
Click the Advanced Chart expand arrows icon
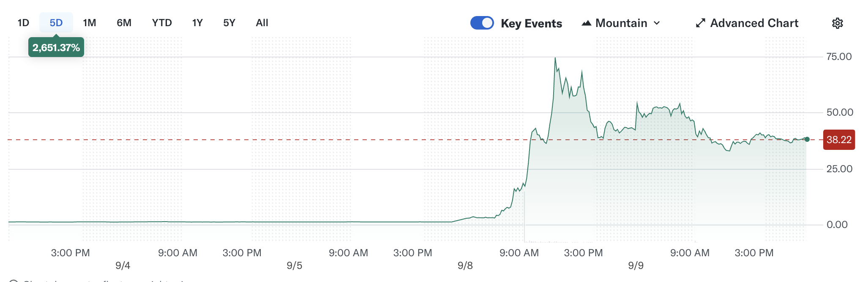[700, 23]
